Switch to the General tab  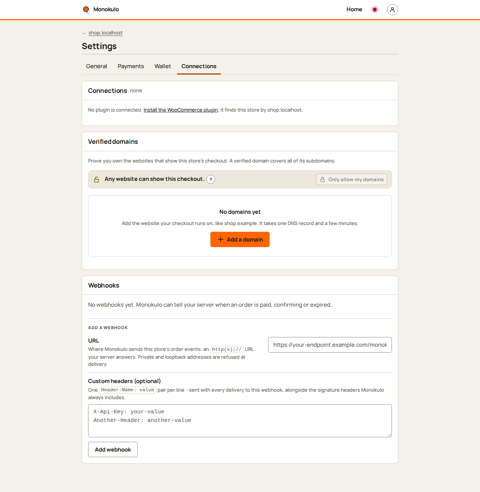tap(96, 66)
